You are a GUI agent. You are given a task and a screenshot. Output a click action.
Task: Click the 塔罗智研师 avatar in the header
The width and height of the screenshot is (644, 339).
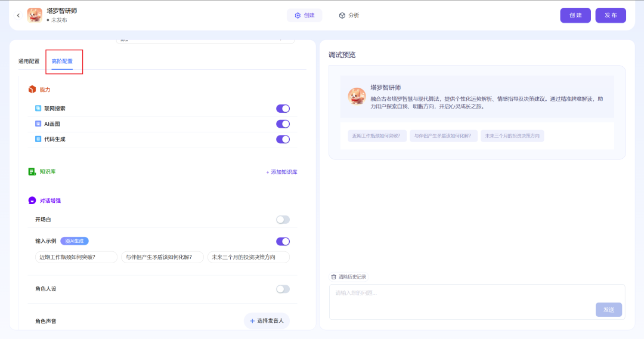click(35, 15)
